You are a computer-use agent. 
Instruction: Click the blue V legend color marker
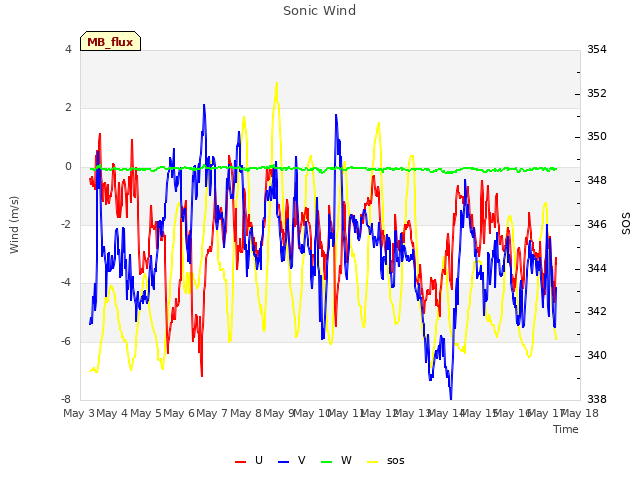tap(283, 462)
